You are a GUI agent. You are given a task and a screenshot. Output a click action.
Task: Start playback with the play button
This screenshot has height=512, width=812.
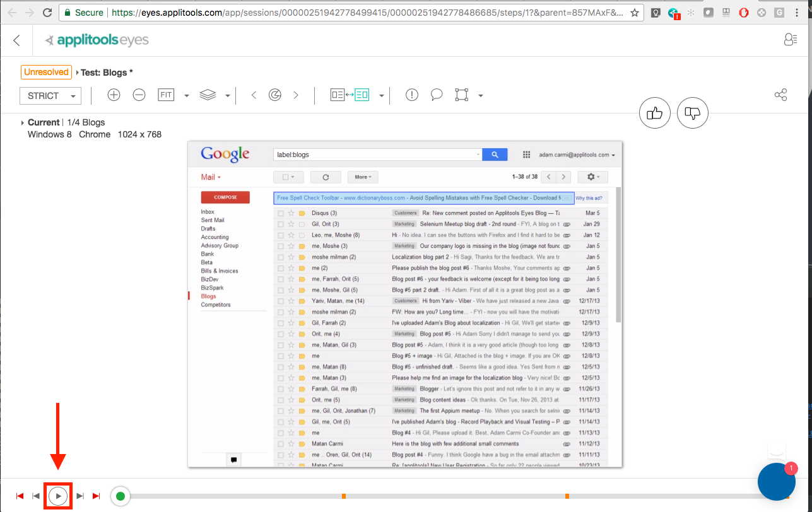57,496
